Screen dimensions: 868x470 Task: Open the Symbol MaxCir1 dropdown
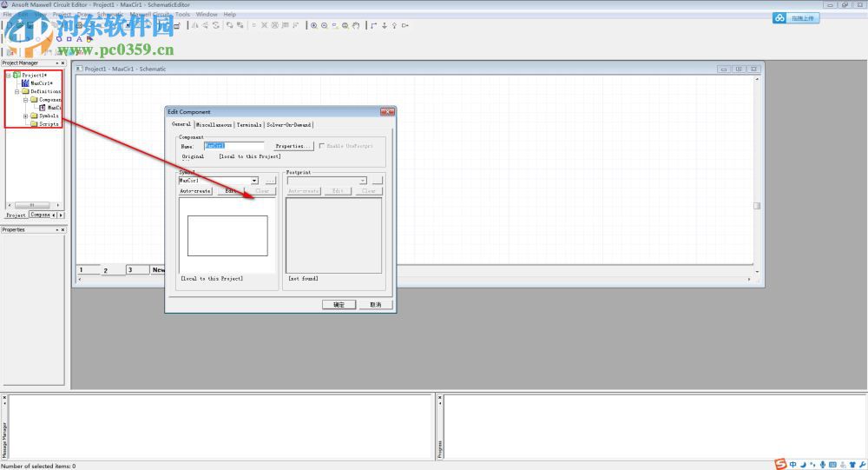(254, 181)
